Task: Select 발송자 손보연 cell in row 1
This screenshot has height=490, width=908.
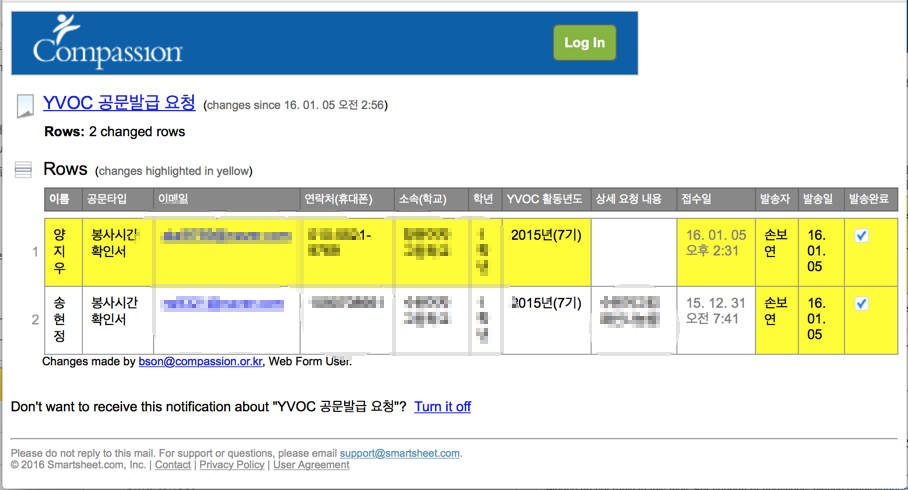Action: pyautogui.click(x=777, y=252)
